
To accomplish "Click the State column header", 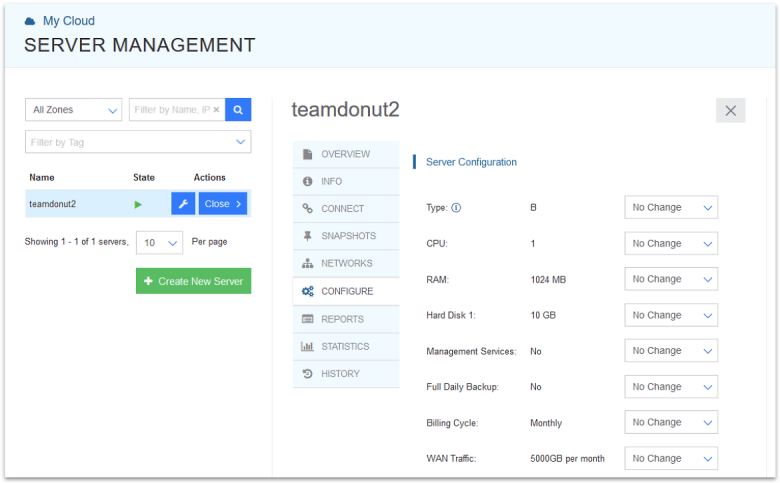I will [144, 178].
